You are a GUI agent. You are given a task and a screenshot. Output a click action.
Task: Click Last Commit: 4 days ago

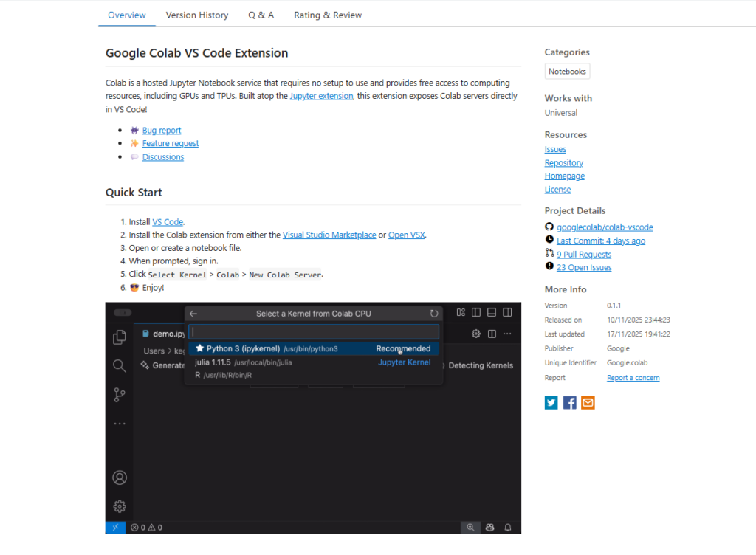601,241
